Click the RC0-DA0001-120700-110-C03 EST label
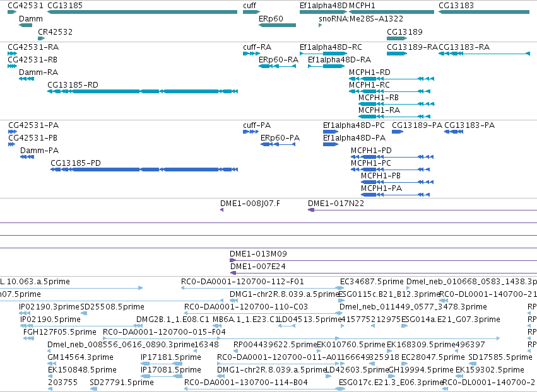Viewport: 537px width, 392px height. click(246, 307)
